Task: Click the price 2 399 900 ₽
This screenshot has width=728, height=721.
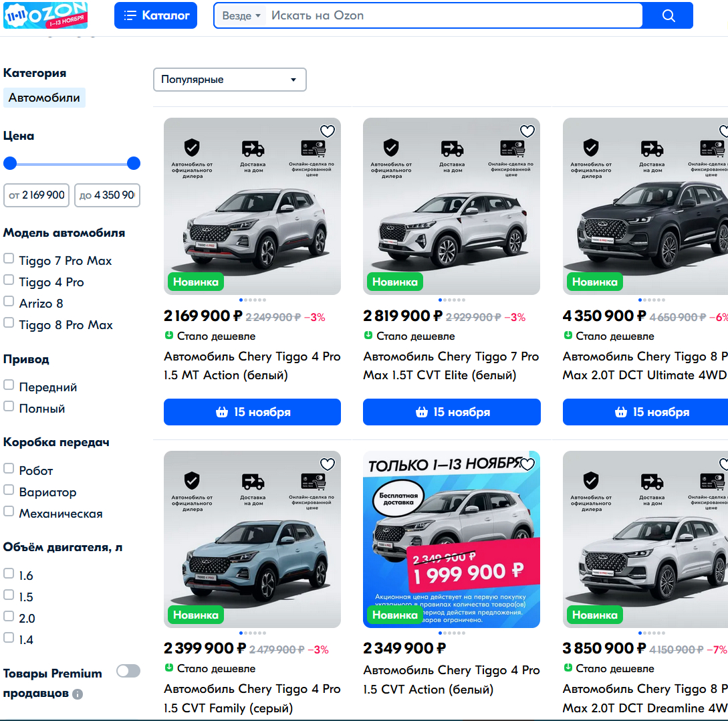Action: 205,649
